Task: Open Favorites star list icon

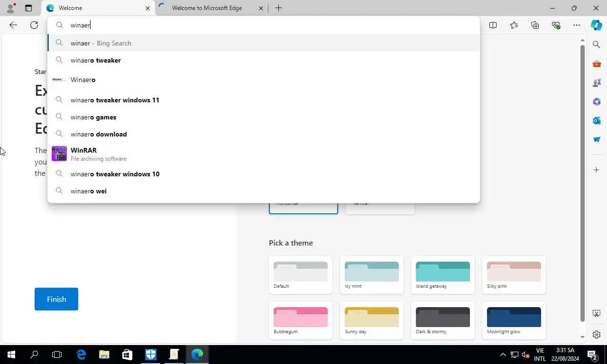Action: tap(514, 25)
